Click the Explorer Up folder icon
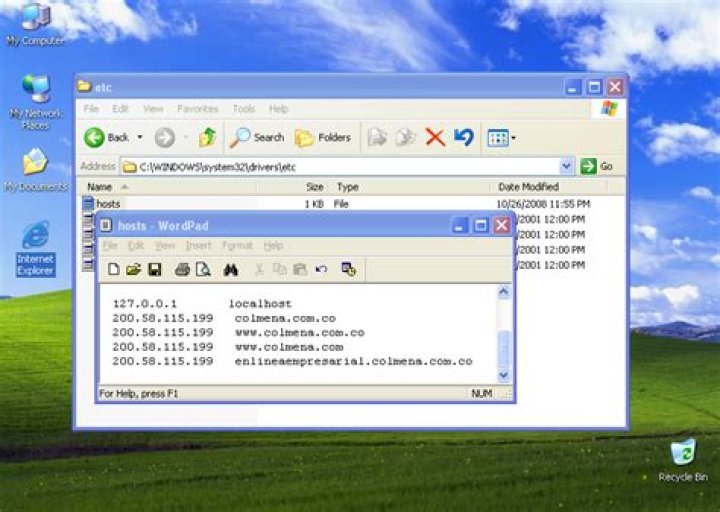The image size is (720, 512). click(x=207, y=137)
